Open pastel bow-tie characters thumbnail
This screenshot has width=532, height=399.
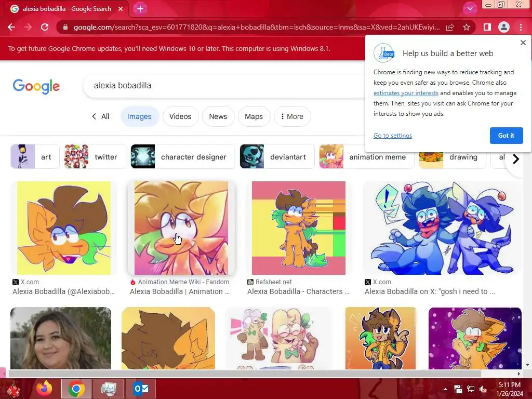coord(280,338)
